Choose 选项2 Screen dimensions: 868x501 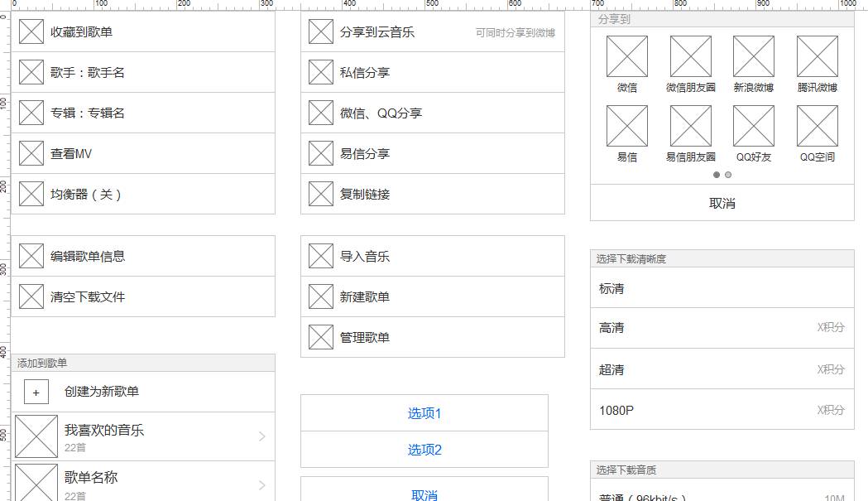(x=424, y=450)
